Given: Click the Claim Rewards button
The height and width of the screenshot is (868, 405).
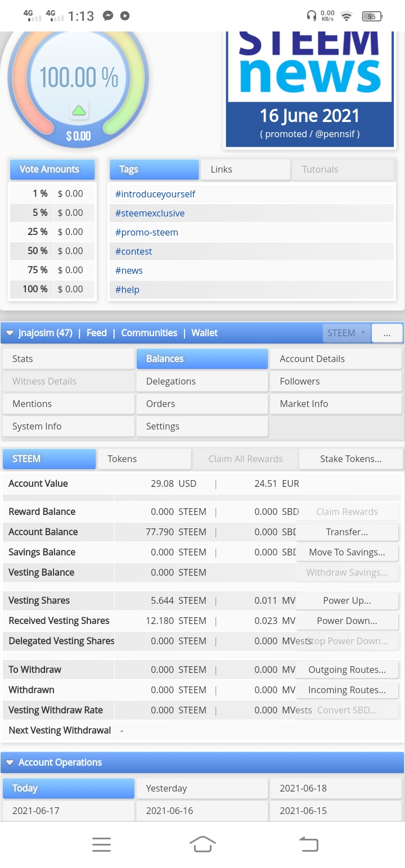Looking at the screenshot, I should [x=347, y=512].
